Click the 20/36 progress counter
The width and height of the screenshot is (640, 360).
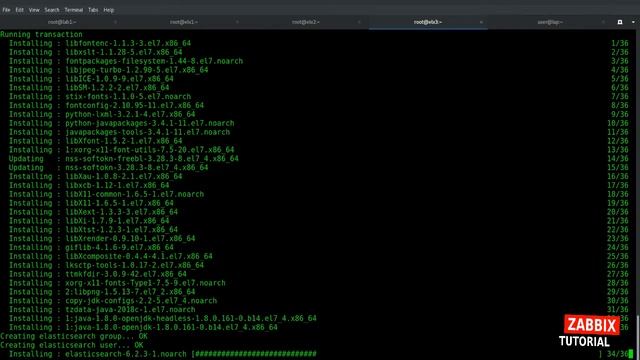click(x=618, y=212)
